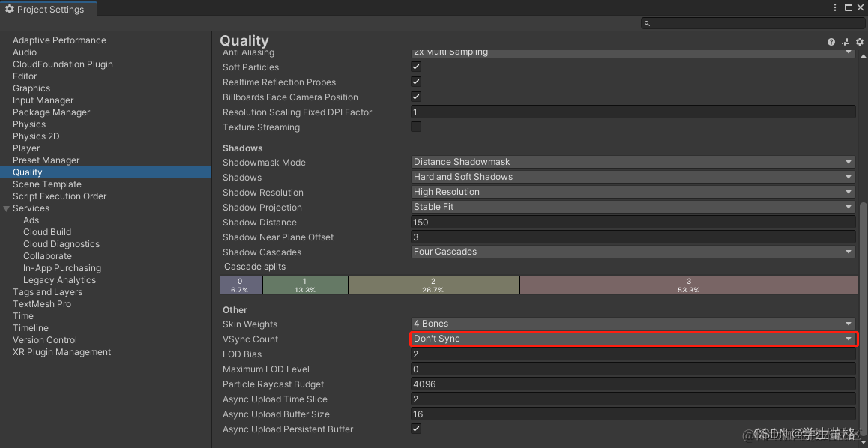This screenshot has height=448, width=868.
Task: Select Graphics in the settings sidebar
Action: point(31,88)
